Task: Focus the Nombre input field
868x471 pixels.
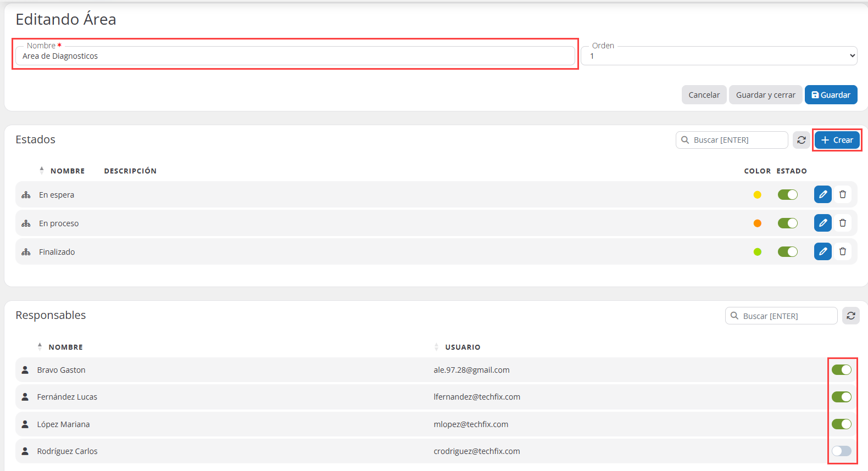Action: click(x=297, y=56)
